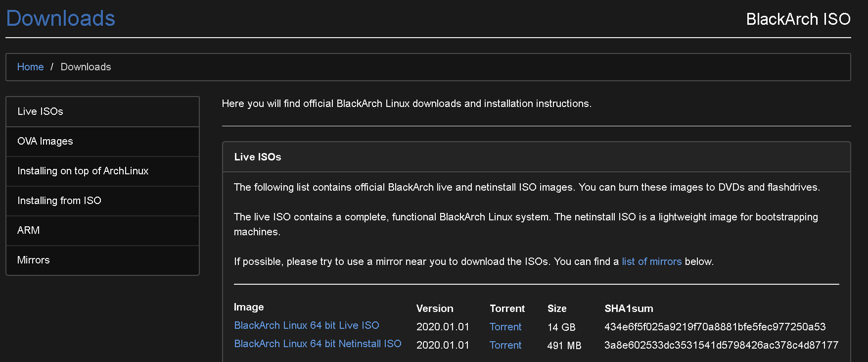Image resolution: width=868 pixels, height=362 pixels.
Task: Open the Torrent link for the 14 GB Live ISO
Action: tap(505, 327)
